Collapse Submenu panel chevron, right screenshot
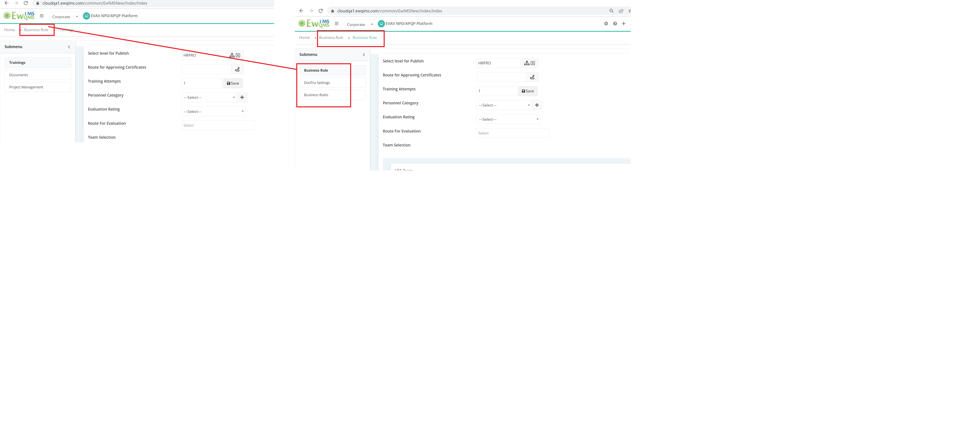 [364, 55]
